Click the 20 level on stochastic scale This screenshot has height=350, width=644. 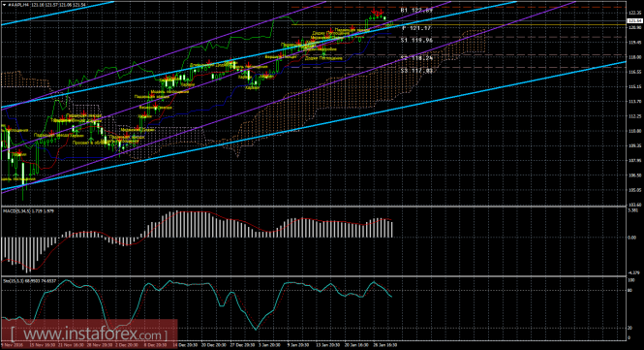coord(631,328)
